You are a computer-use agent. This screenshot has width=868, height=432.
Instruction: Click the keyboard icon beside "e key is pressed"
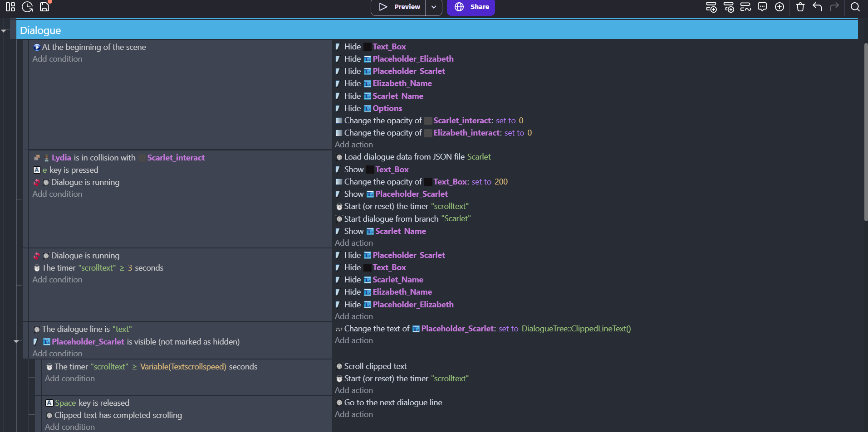(37, 170)
